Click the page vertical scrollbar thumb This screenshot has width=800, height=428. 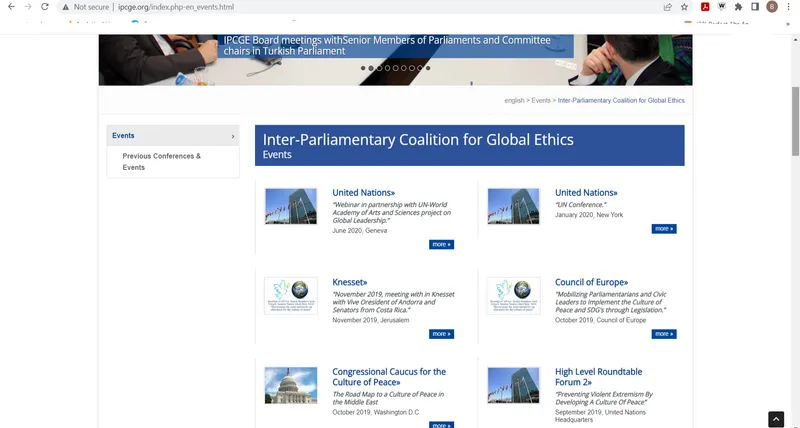tap(795, 121)
